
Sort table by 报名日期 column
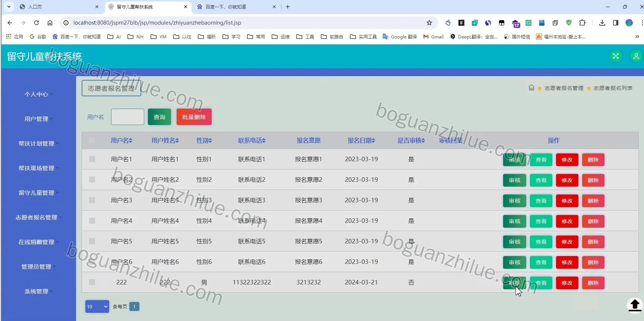(361, 140)
